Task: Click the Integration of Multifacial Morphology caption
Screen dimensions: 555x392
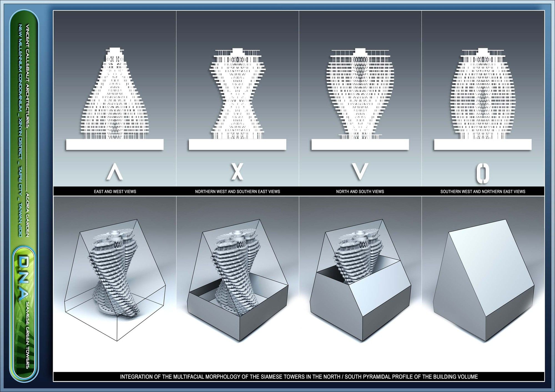Action: [x=299, y=377]
